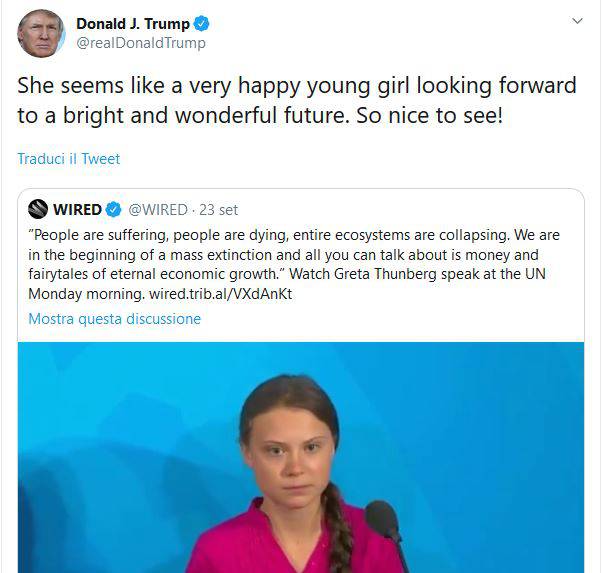Open the 23 set timestamp

218,210
